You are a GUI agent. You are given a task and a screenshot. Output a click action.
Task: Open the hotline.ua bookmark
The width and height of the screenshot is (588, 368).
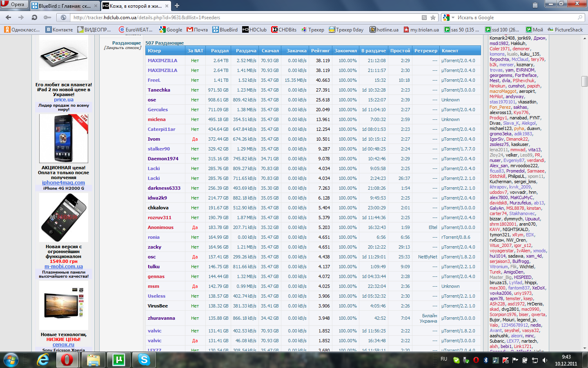(x=384, y=29)
